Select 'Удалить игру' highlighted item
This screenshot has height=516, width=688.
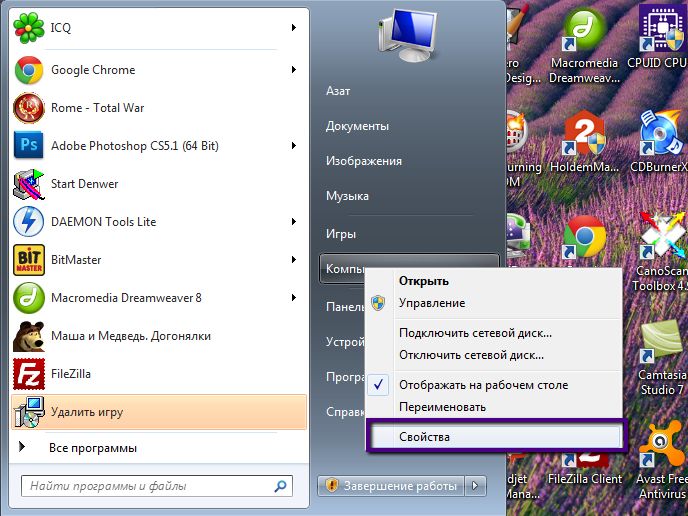click(x=88, y=412)
